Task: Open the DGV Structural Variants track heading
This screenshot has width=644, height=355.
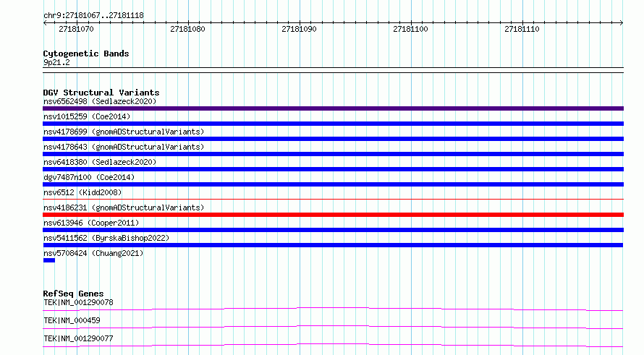Action: [101, 93]
